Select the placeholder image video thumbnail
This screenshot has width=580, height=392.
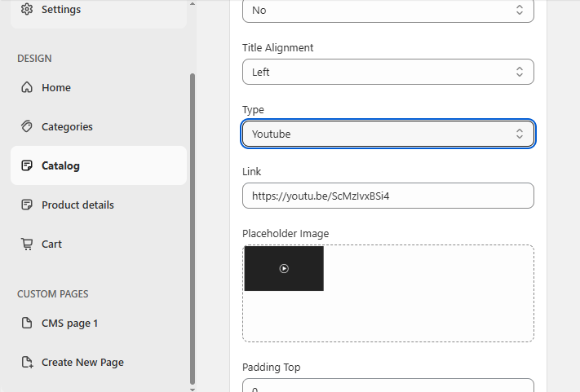point(284,269)
